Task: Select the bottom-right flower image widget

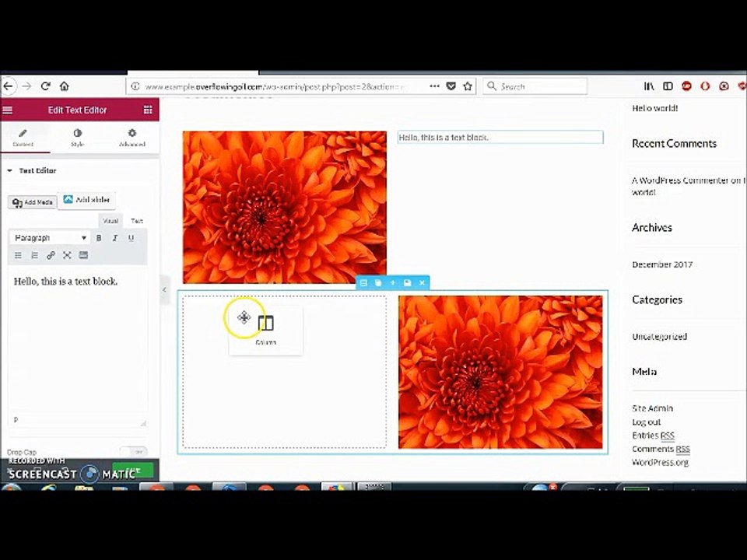Action: pos(500,372)
